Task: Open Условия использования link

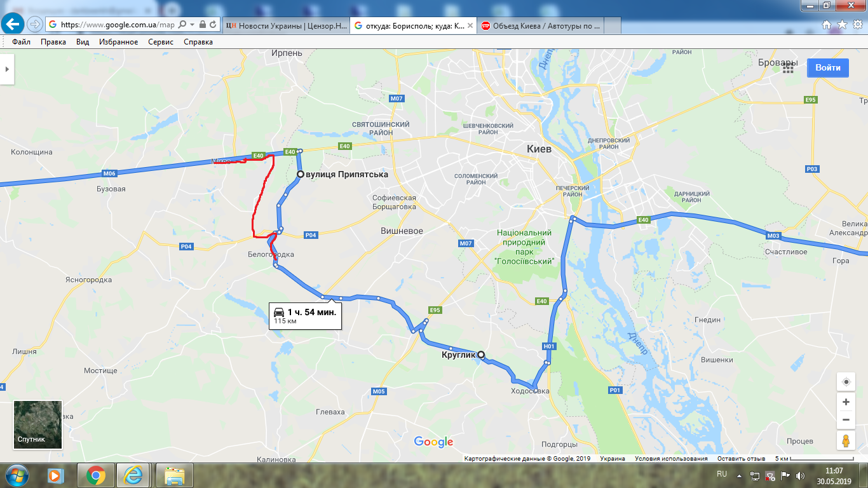Action: point(671,459)
